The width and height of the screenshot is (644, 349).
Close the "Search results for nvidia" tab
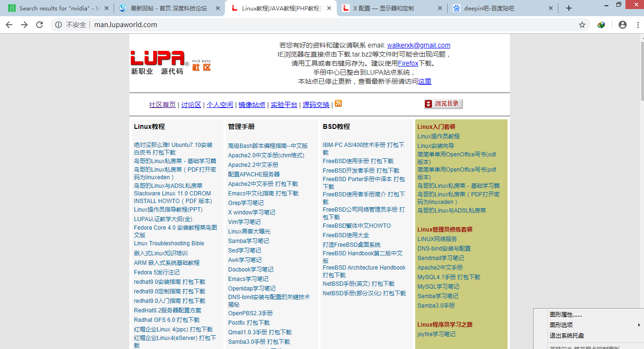pos(106,8)
